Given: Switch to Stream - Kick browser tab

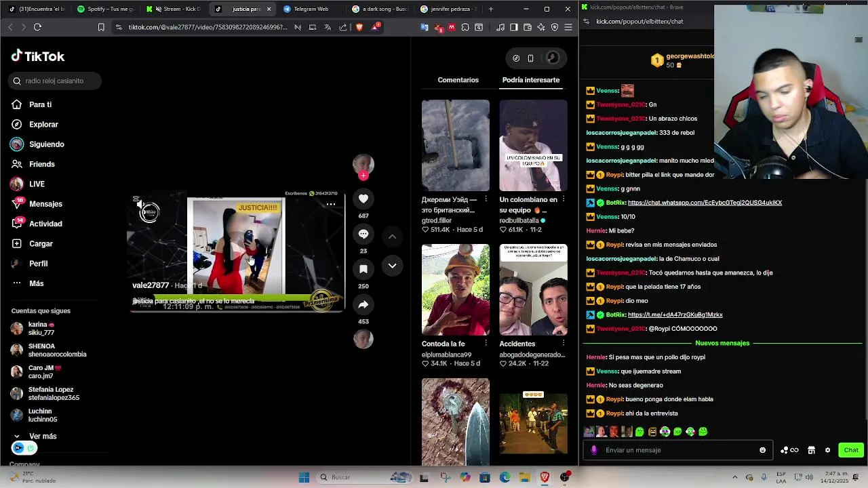Looking at the screenshot, I should (174, 9).
